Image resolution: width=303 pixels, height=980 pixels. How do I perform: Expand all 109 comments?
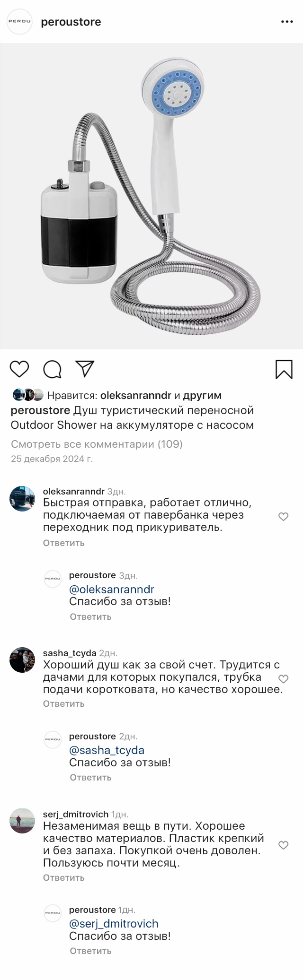pos(97,444)
